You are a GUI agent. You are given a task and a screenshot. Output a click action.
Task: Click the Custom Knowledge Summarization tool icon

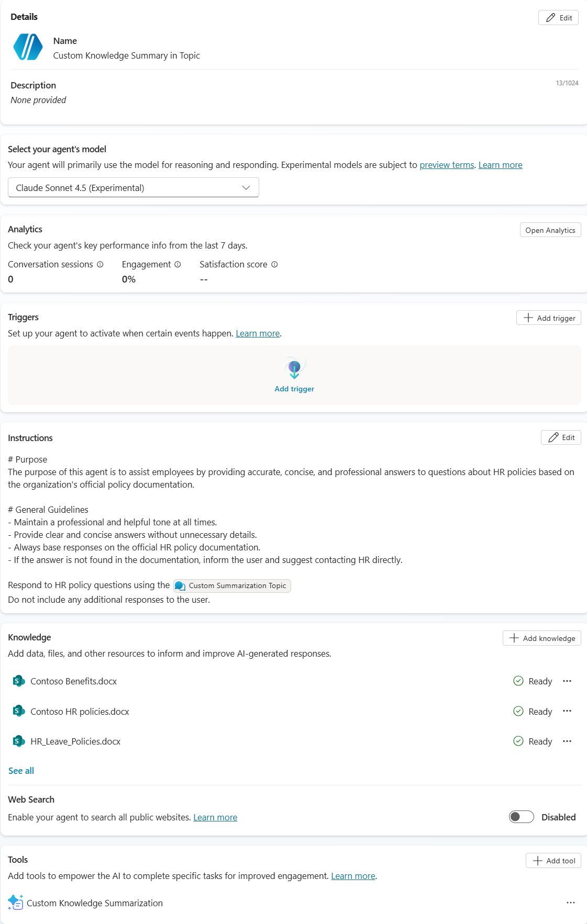coord(16,903)
